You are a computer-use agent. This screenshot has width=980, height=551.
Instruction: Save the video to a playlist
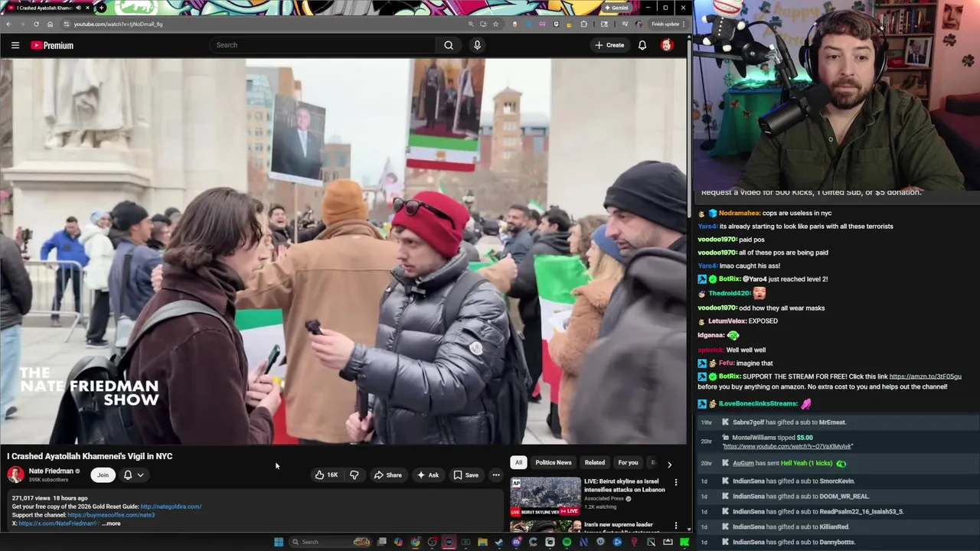coord(466,475)
